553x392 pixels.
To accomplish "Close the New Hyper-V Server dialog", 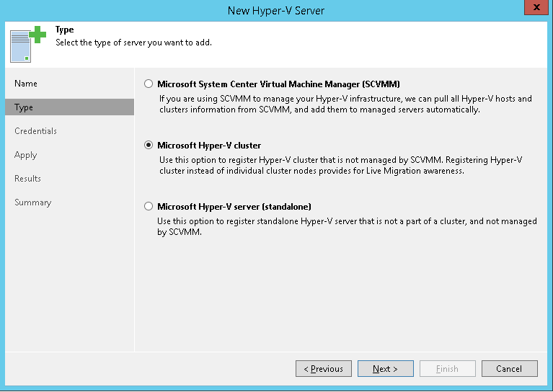I will tap(536, 7).
